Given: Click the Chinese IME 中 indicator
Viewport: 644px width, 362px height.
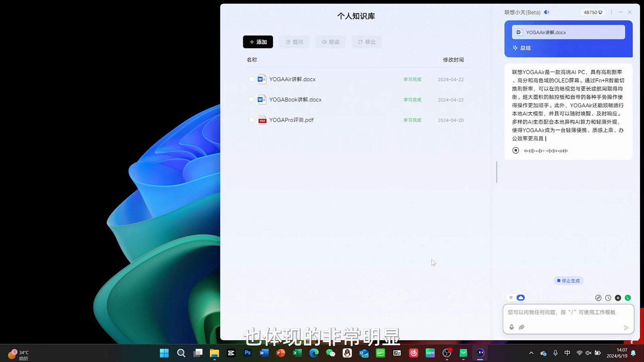Looking at the screenshot, I should pyautogui.click(x=568, y=353).
